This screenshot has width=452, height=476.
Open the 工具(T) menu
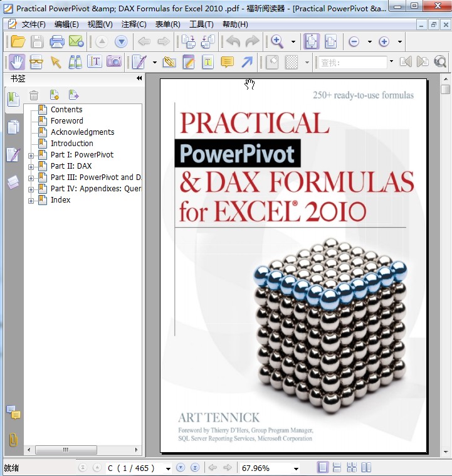(x=201, y=24)
